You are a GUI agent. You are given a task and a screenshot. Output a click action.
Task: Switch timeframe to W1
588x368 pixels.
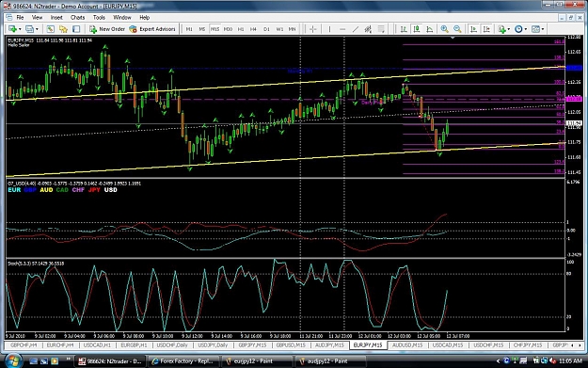point(279,29)
